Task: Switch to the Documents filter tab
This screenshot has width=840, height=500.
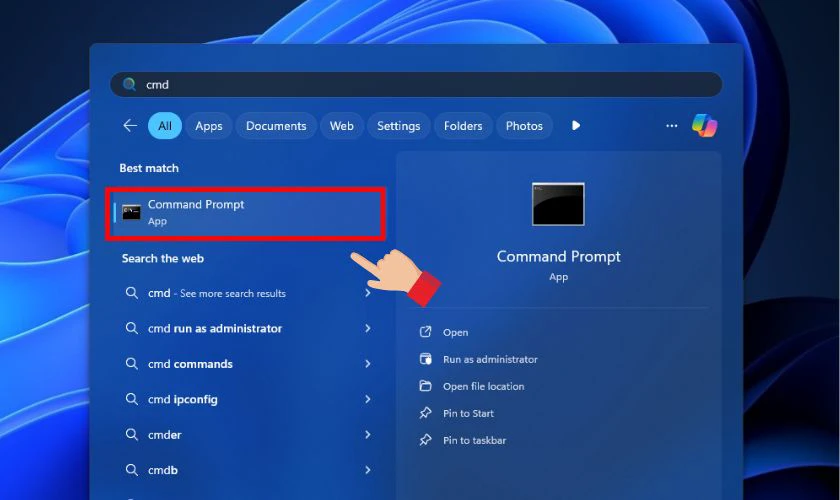Action: [276, 126]
